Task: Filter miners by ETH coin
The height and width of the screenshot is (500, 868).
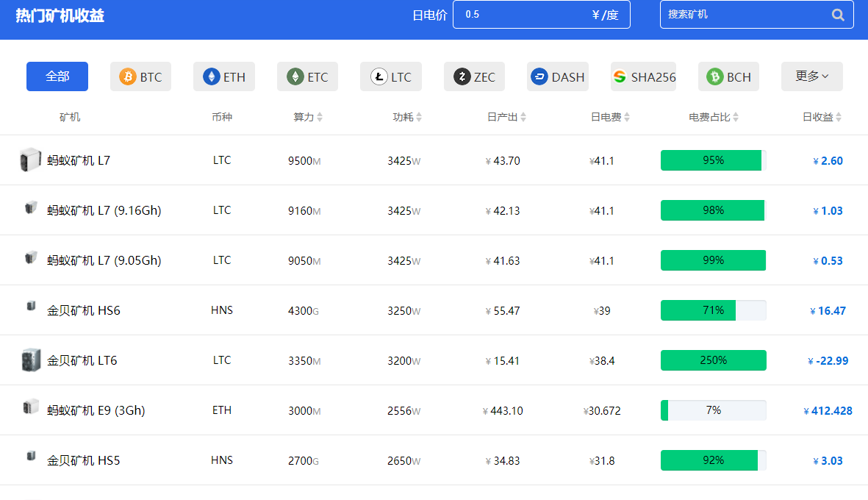Action: [x=224, y=76]
